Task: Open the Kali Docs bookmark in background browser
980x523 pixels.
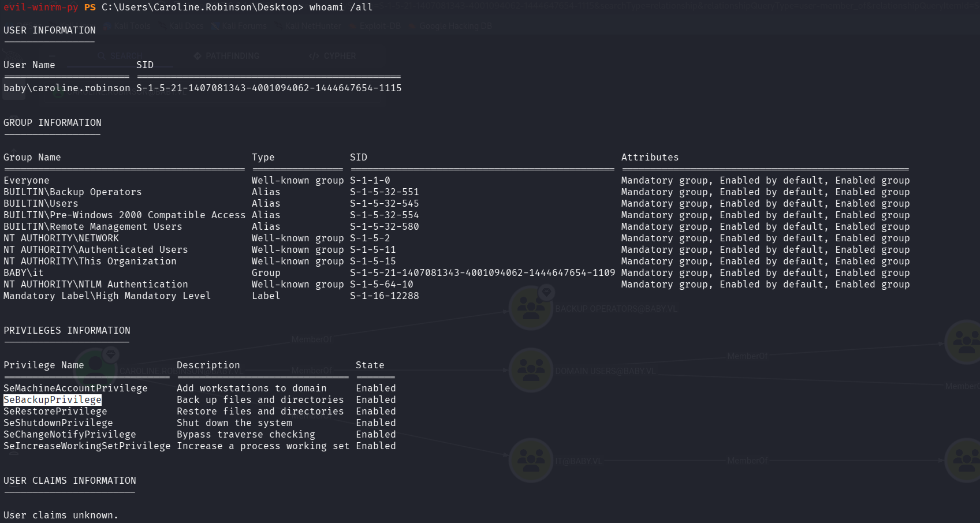Action: tap(181, 26)
